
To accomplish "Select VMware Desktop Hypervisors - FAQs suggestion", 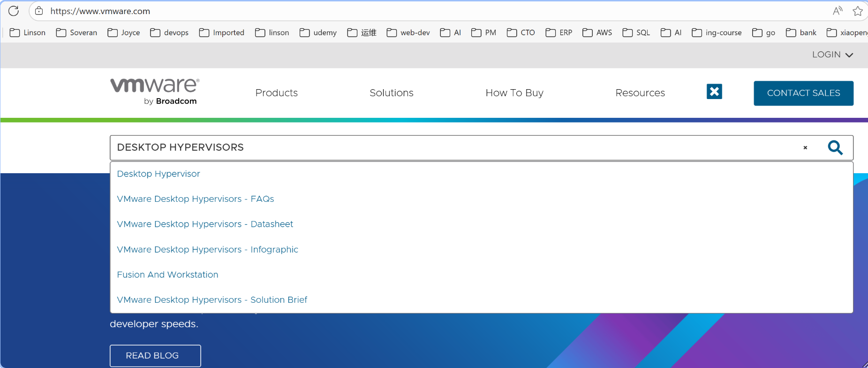I will (195, 199).
